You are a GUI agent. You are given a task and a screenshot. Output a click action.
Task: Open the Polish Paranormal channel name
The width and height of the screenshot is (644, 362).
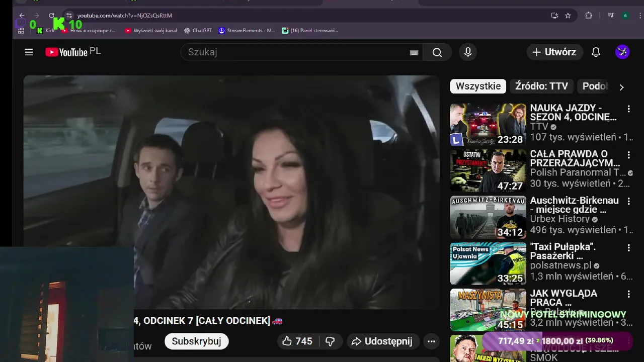pyautogui.click(x=578, y=173)
